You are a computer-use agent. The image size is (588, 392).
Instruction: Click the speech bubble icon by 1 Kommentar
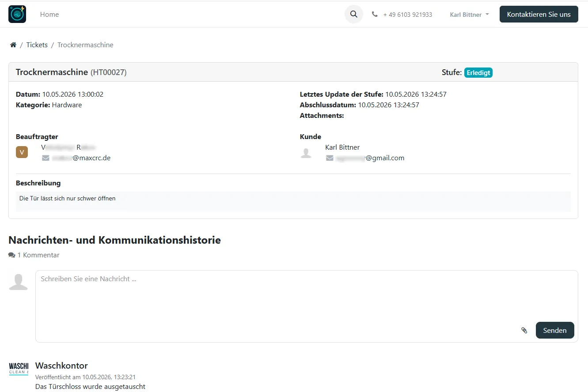12,255
